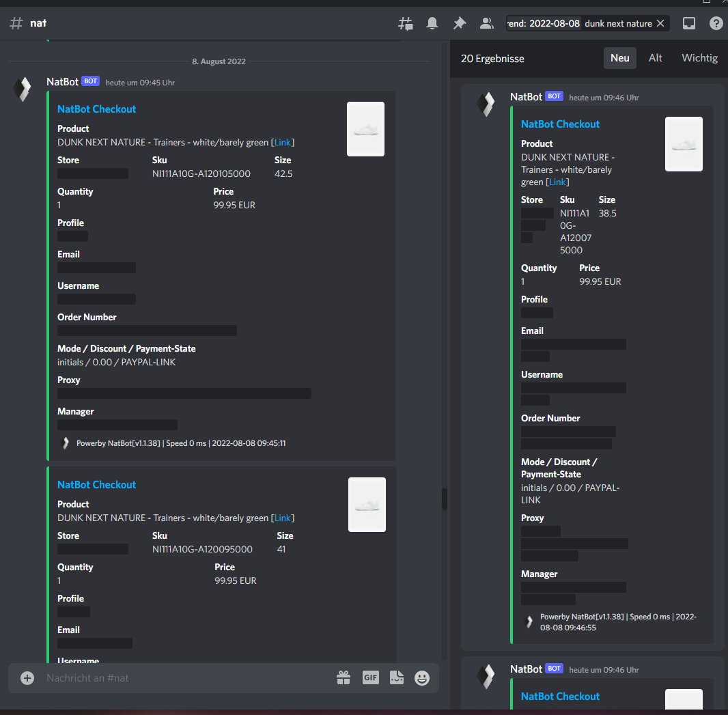Open the gift picker
This screenshot has width=728, height=715.
344,677
